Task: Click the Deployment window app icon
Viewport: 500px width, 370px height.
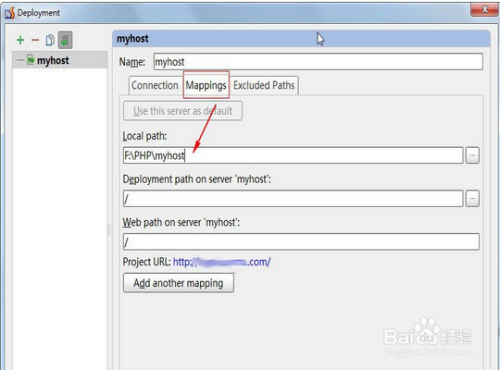Action: 10,13
